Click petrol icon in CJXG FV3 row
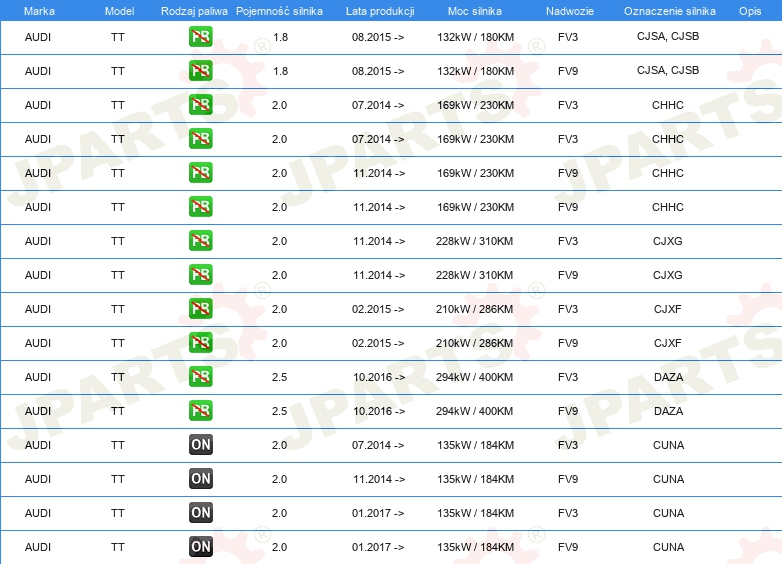 point(201,241)
